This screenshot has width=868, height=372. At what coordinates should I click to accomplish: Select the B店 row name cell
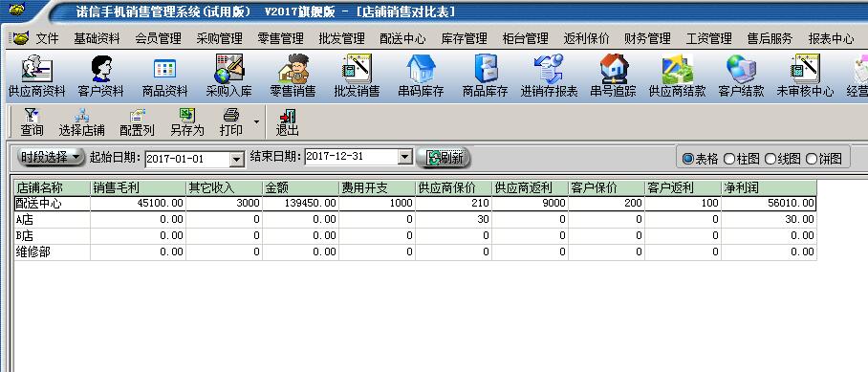point(52,236)
